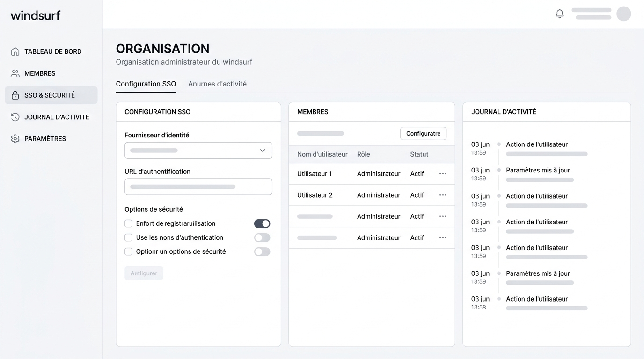
Task: Click the Actif status of Utilisateur 2
Action: (x=417, y=195)
